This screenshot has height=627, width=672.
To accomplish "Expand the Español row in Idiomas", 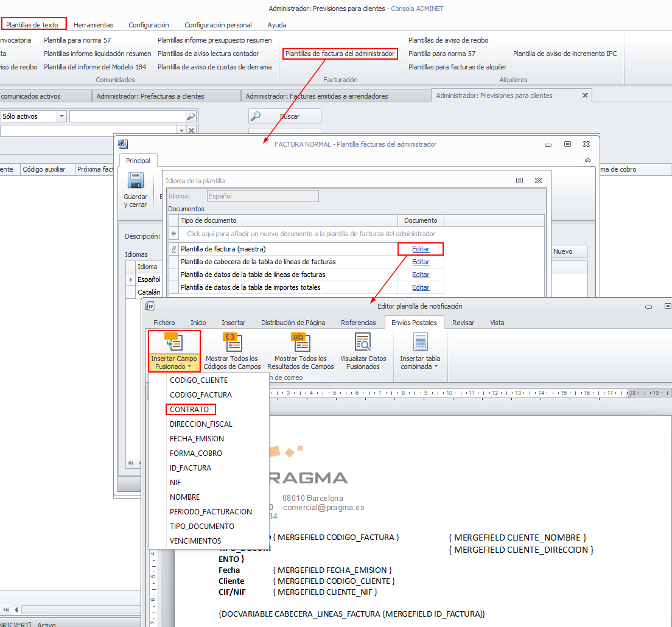I will [x=131, y=279].
